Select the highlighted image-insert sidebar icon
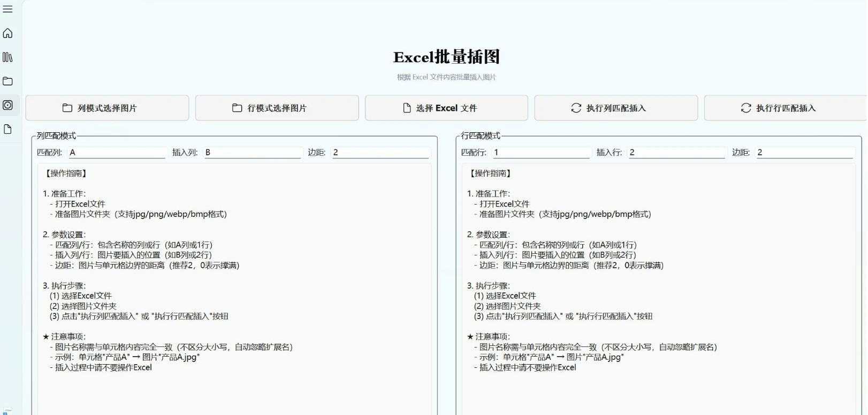Viewport: 868px width, 415px height. pos(7,105)
